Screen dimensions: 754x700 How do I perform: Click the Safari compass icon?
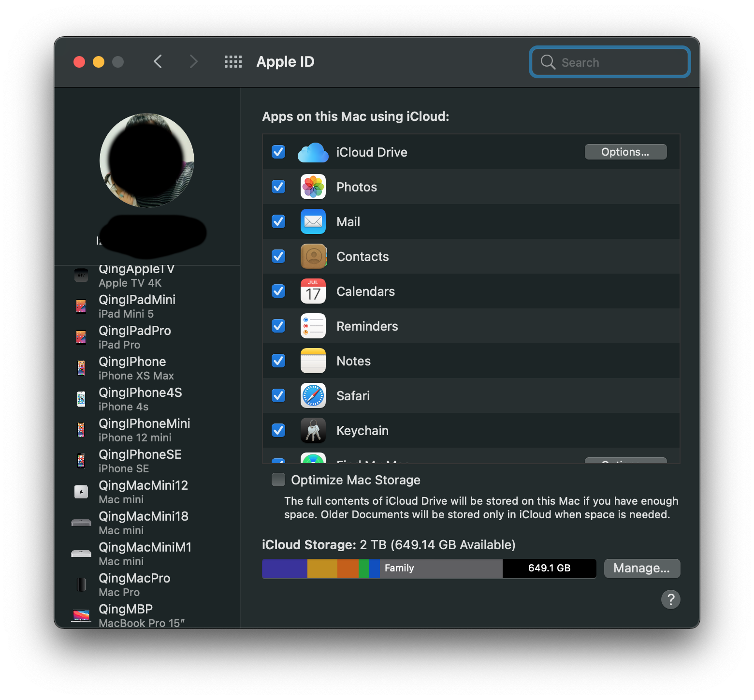click(313, 396)
